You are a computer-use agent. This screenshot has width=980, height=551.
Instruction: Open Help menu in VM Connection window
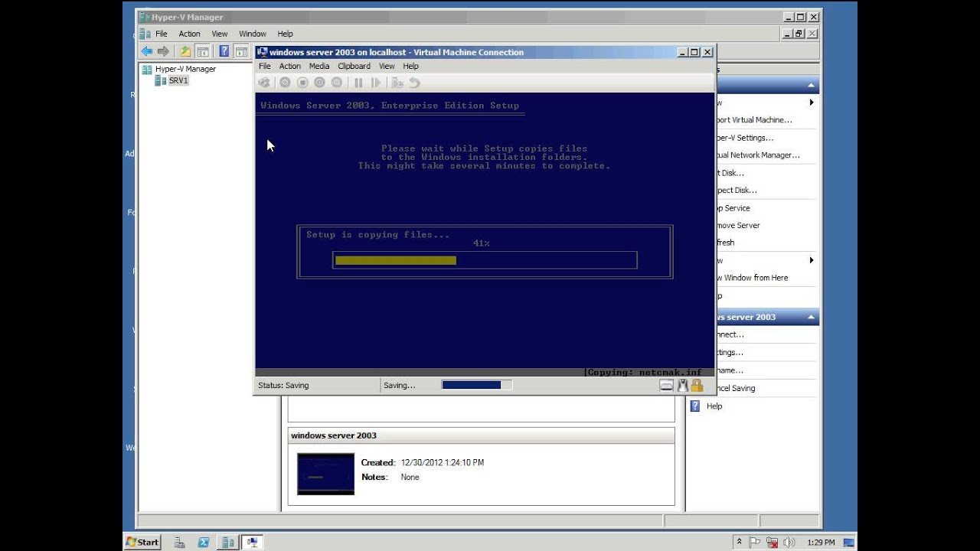[x=411, y=67]
